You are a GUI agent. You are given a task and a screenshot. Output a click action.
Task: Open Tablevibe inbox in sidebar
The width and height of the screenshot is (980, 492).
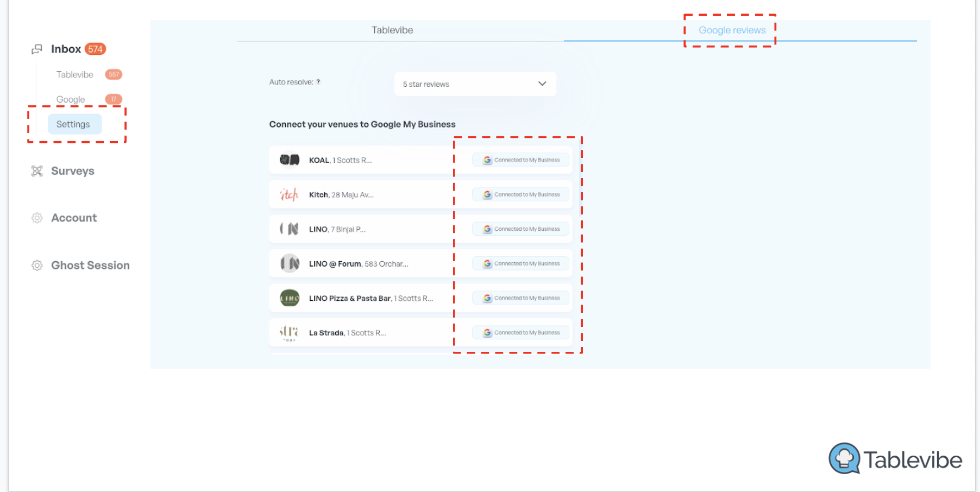pyautogui.click(x=75, y=74)
